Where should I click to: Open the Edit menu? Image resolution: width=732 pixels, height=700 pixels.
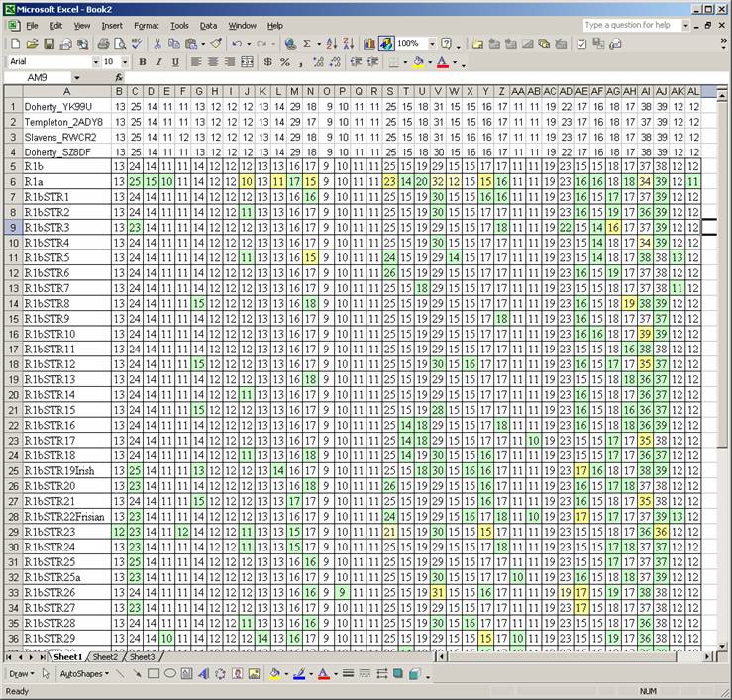pos(55,26)
